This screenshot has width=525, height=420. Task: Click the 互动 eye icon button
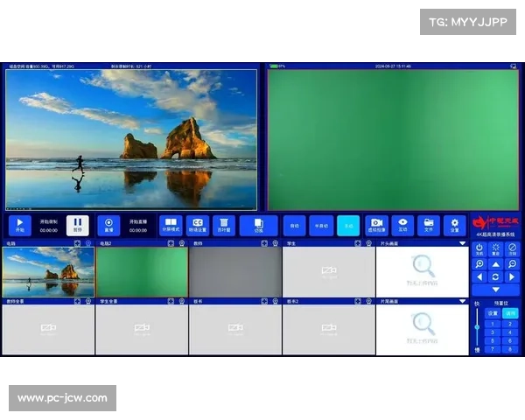tap(402, 226)
